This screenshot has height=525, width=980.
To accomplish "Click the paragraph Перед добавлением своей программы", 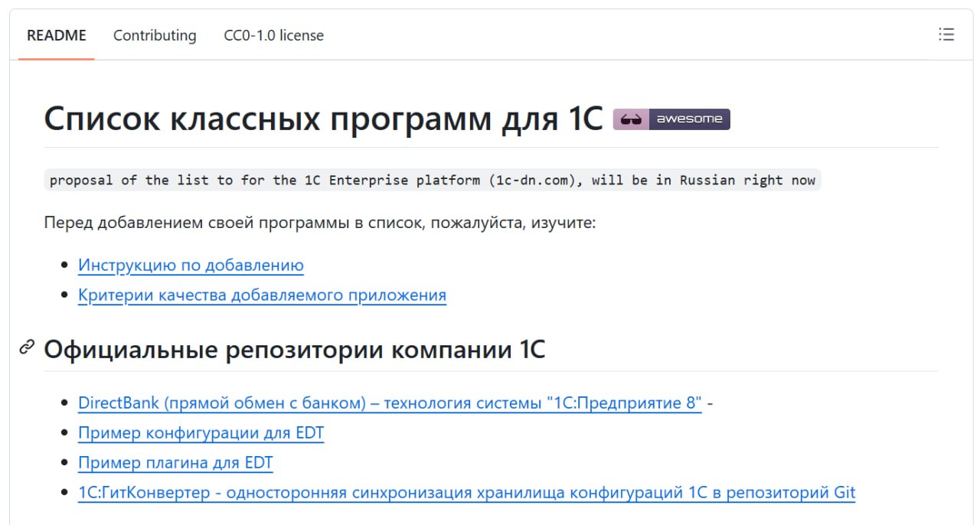I will coord(320,223).
